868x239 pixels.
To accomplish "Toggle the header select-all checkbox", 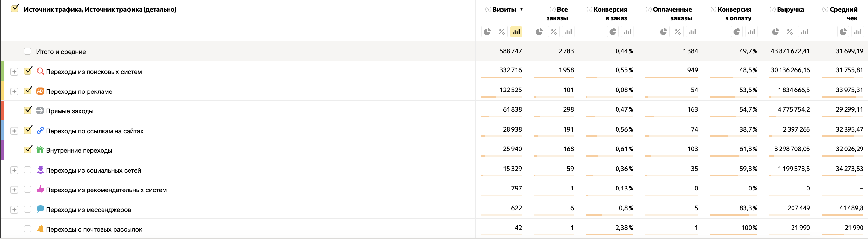I will (15, 9).
